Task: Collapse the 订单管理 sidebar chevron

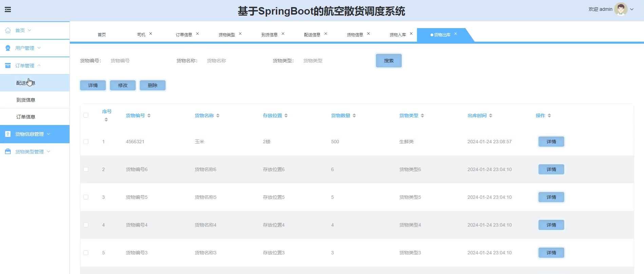Action: (39, 65)
